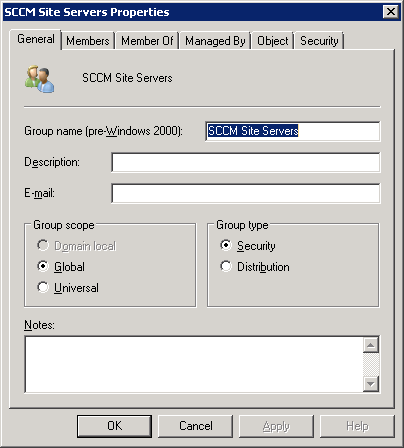Click the SCCM Site Servers group icon
This screenshot has width=404, height=448.
click(39, 79)
